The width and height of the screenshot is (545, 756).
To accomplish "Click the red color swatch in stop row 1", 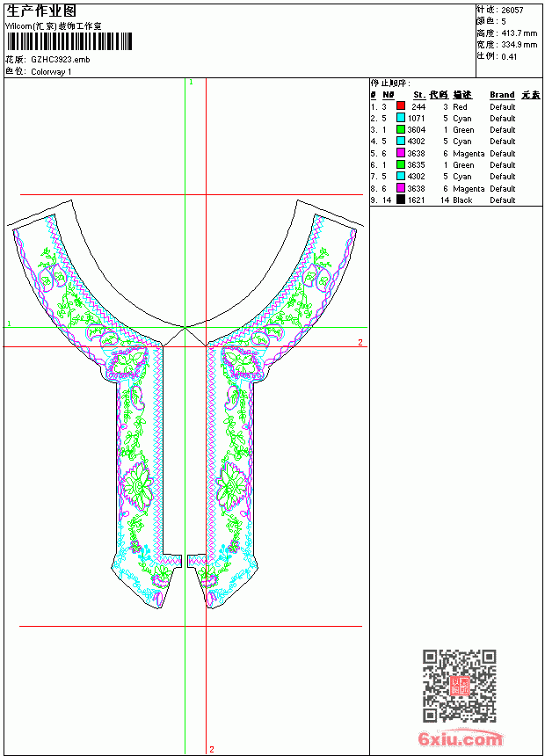I will (401, 105).
